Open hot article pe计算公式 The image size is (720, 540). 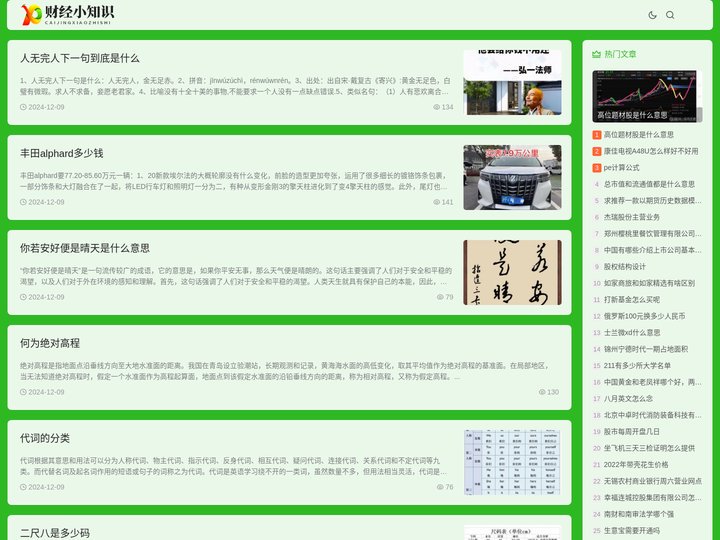tap(621, 168)
